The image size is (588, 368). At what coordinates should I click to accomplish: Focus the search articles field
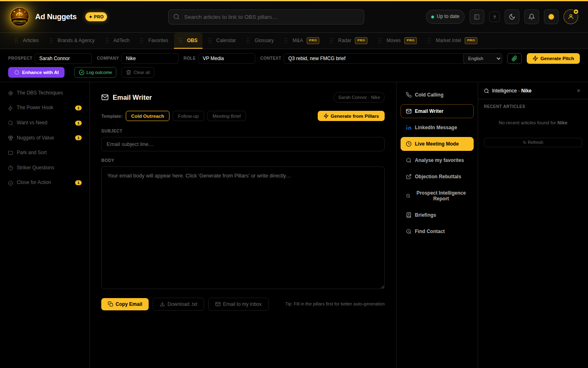[266, 17]
